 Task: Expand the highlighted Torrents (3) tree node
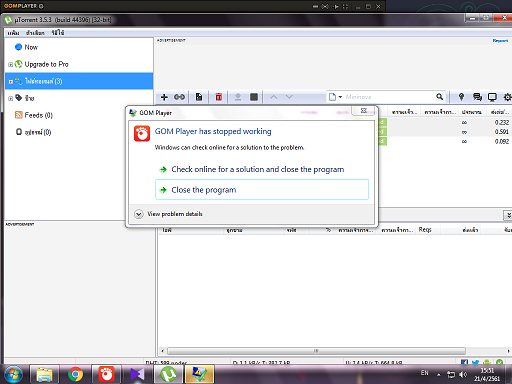click(10, 81)
